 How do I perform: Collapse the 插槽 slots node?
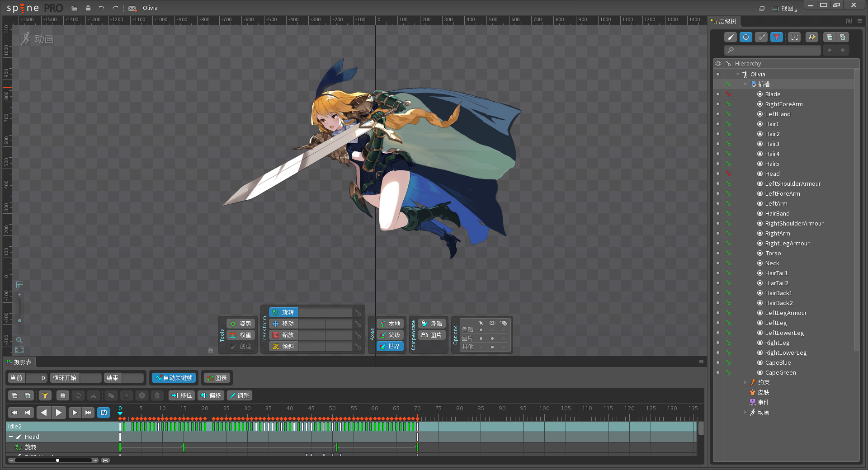(x=745, y=84)
